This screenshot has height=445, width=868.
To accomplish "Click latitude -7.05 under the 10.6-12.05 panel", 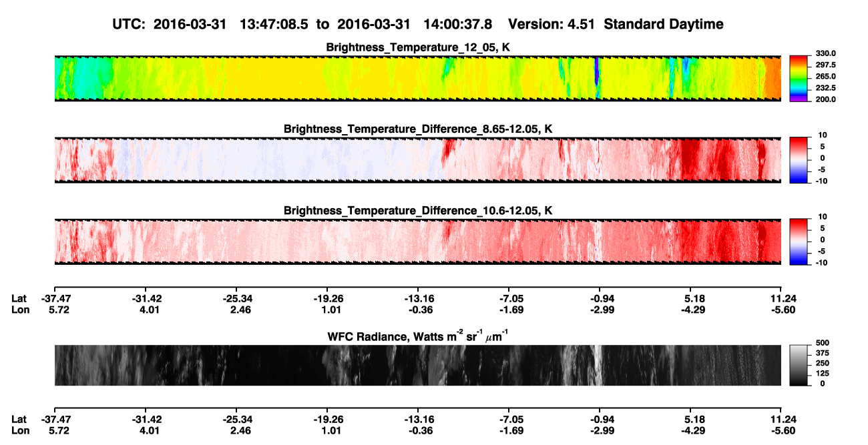I will click(x=509, y=298).
